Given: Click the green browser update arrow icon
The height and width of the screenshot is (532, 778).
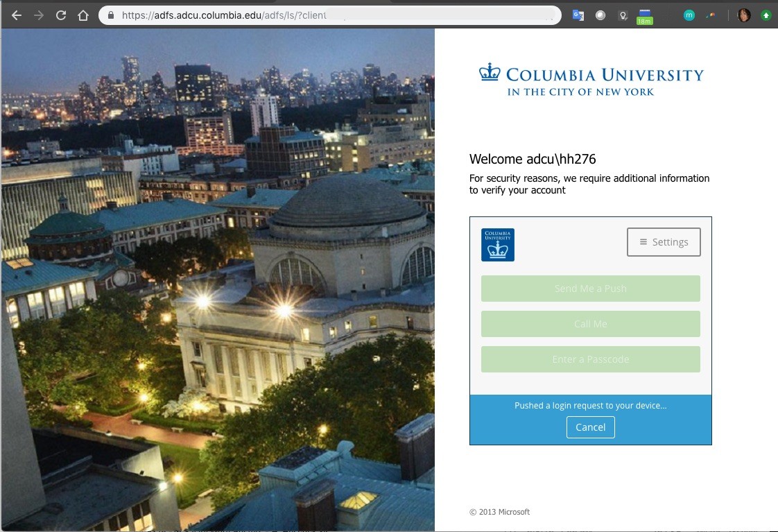Looking at the screenshot, I should click(766, 15).
